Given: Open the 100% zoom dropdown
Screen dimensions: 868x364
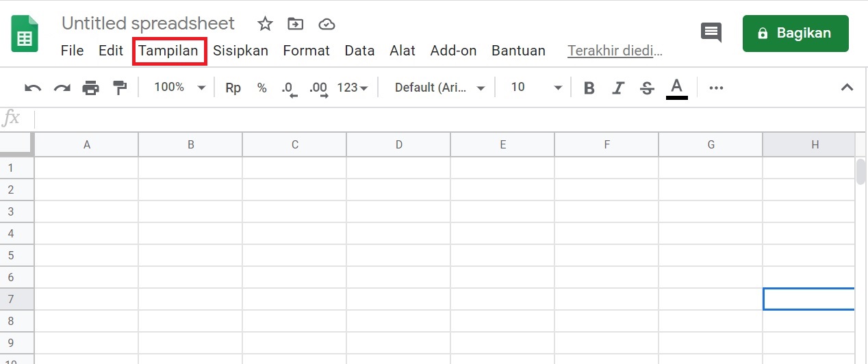Looking at the screenshot, I should click(x=179, y=88).
